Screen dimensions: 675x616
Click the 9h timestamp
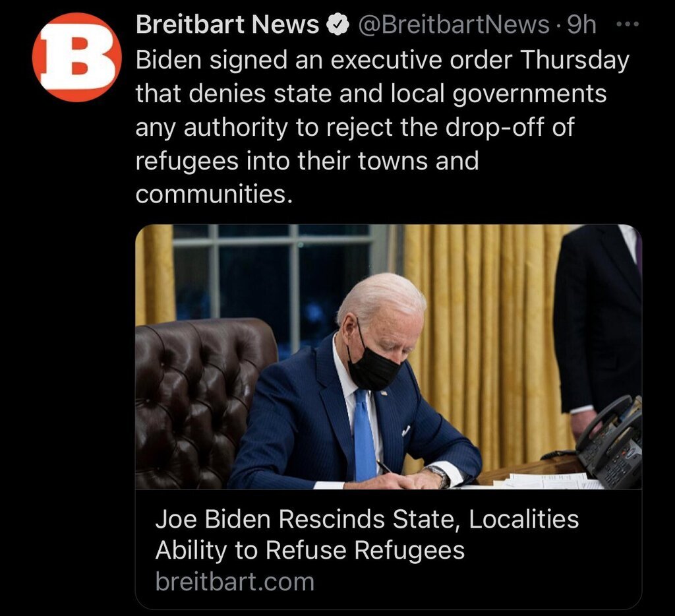click(x=581, y=24)
